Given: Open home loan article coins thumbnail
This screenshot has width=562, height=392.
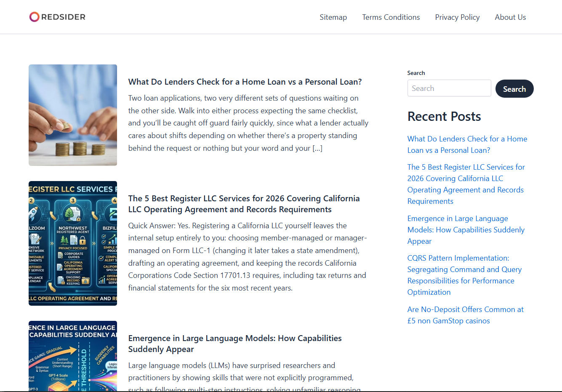Looking at the screenshot, I should click(73, 115).
